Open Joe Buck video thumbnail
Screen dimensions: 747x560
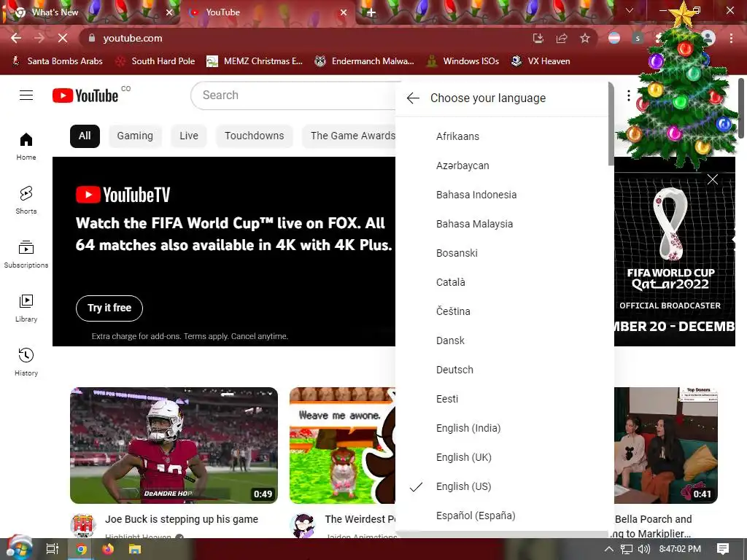[174, 446]
